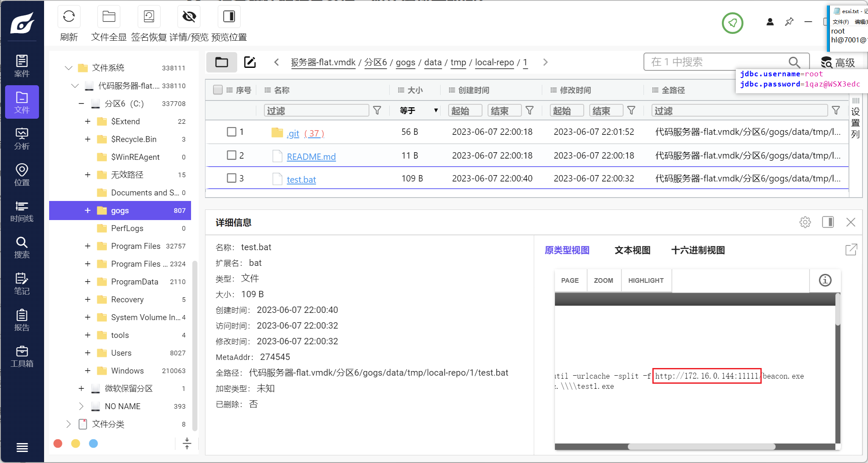Click the search magnifier icon
868x463 pixels.
794,62
